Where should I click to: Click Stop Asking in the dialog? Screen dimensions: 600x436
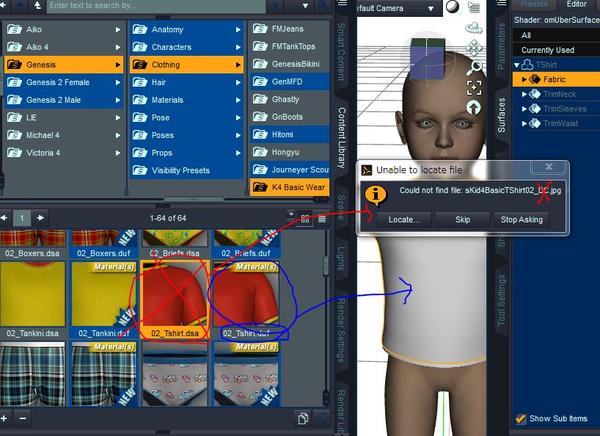point(522,220)
